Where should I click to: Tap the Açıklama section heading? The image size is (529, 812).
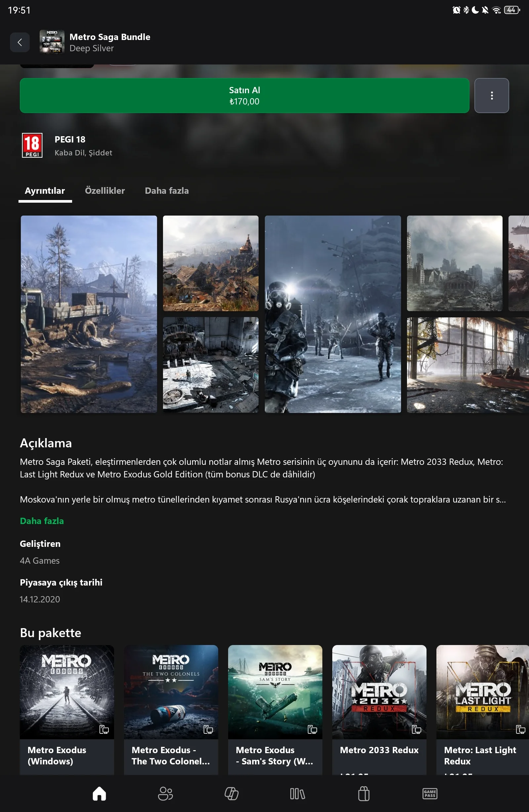click(46, 443)
